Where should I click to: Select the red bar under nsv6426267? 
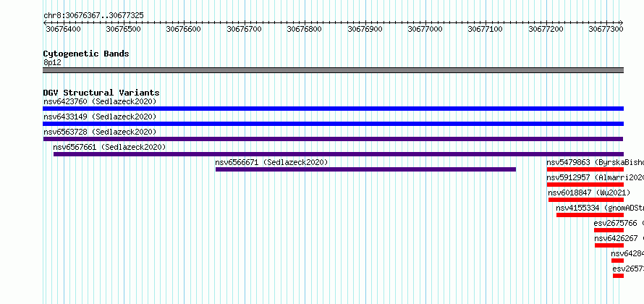609,245
